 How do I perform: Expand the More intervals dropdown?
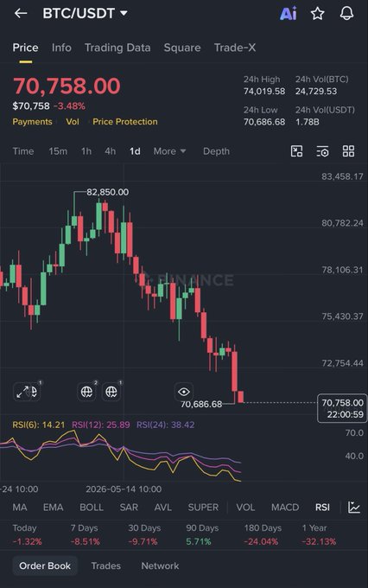(x=169, y=151)
